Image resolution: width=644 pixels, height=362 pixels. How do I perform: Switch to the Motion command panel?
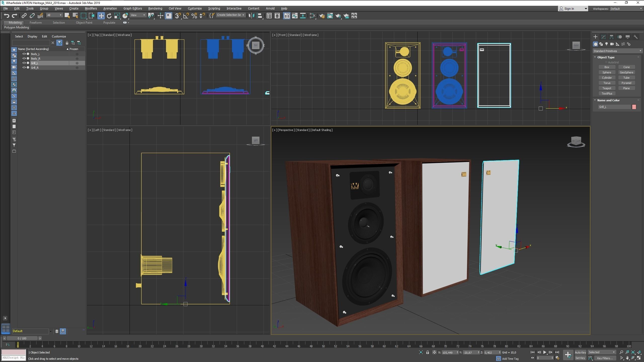(x=620, y=37)
